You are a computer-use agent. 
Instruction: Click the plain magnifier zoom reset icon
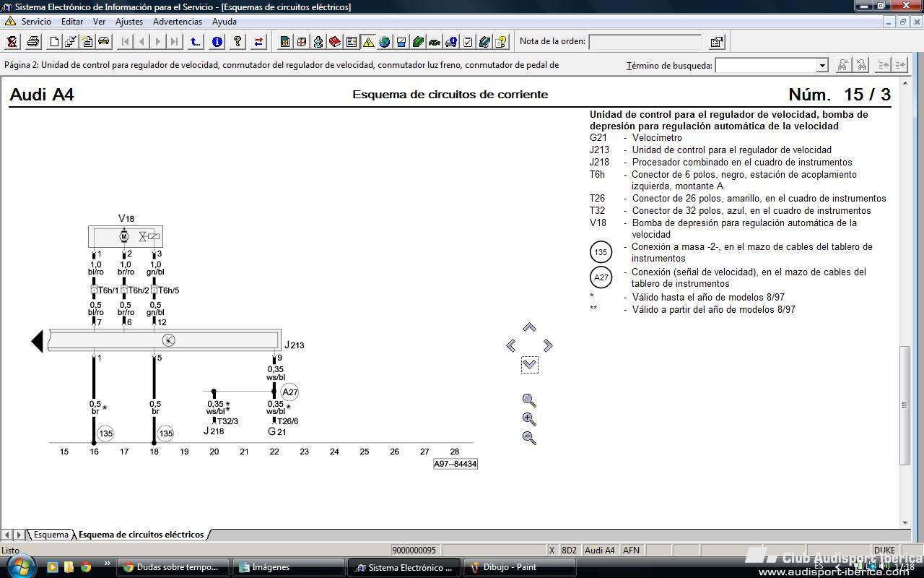click(x=529, y=400)
